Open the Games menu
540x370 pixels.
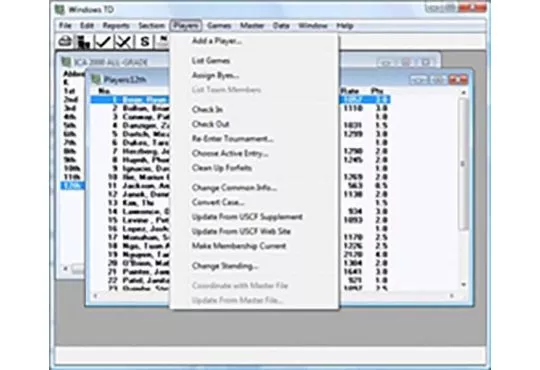(x=219, y=25)
